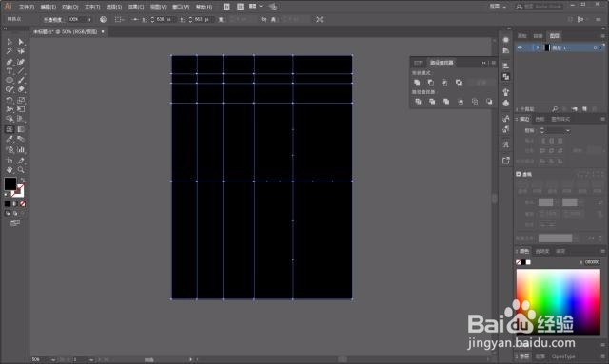This screenshot has height=364, width=609.
Task: Activate the Line Segment tool
Action: (x=21, y=71)
